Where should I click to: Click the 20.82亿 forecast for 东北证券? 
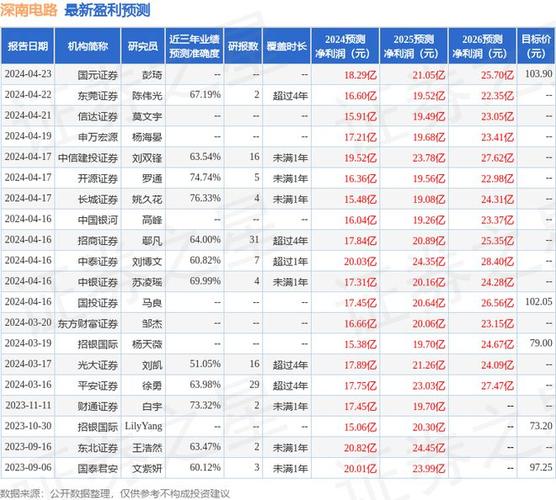click(x=360, y=448)
